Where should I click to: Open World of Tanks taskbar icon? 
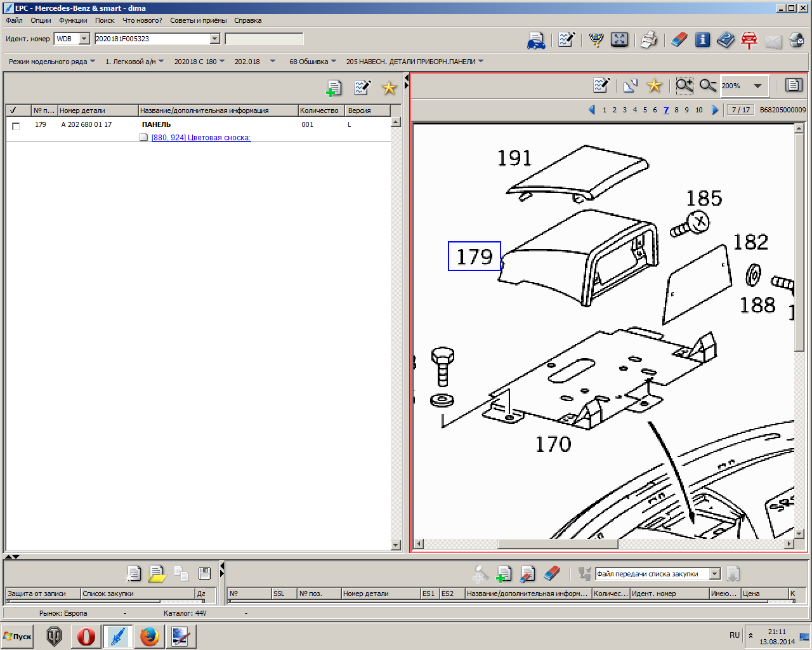click(55, 636)
